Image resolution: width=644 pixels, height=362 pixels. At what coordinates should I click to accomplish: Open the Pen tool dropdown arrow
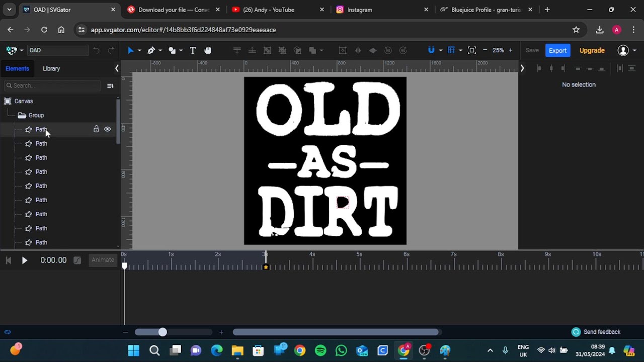(x=160, y=50)
